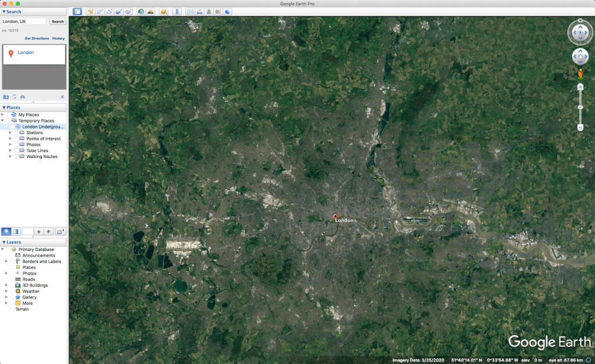Image resolution: width=595 pixels, height=364 pixels.
Task: Collapse the Temporary Places tree node
Action: pyautogui.click(x=3, y=121)
